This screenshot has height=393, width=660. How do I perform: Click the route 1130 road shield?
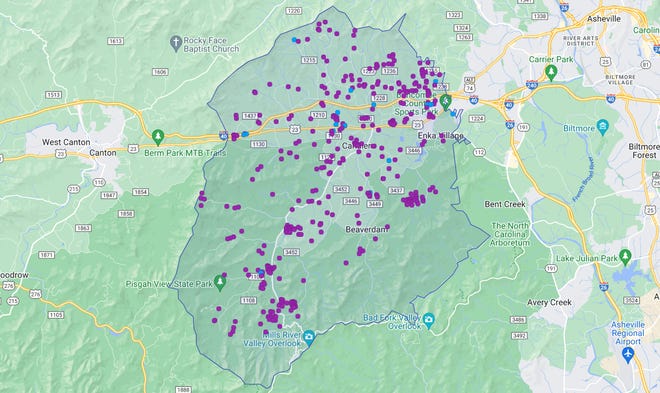click(x=258, y=144)
